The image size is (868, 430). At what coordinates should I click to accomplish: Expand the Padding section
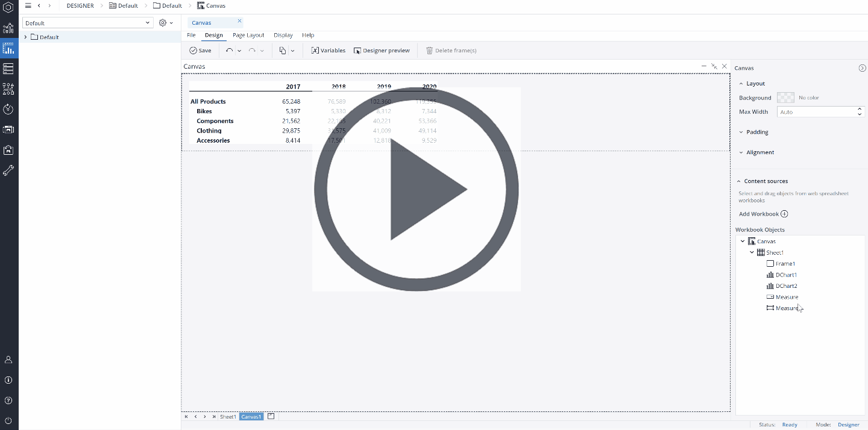tap(740, 132)
